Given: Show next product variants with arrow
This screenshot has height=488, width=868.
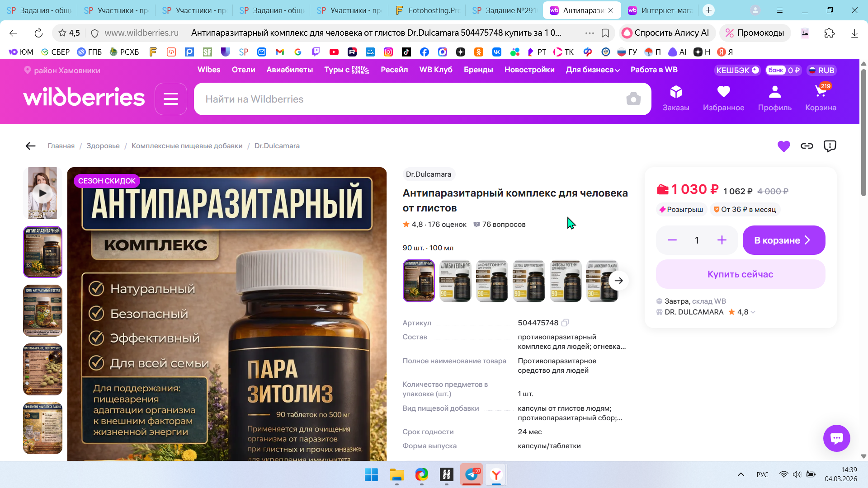Looking at the screenshot, I should [x=618, y=281].
